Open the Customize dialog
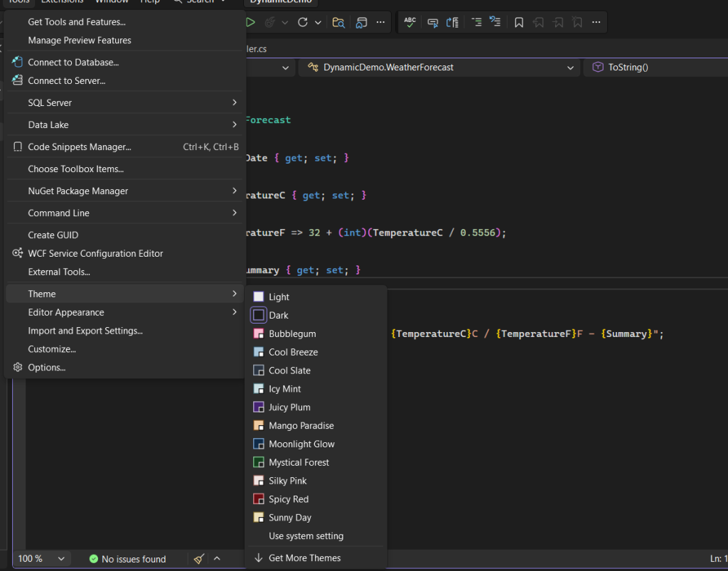The height and width of the screenshot is (571, 728). [124, 349]
